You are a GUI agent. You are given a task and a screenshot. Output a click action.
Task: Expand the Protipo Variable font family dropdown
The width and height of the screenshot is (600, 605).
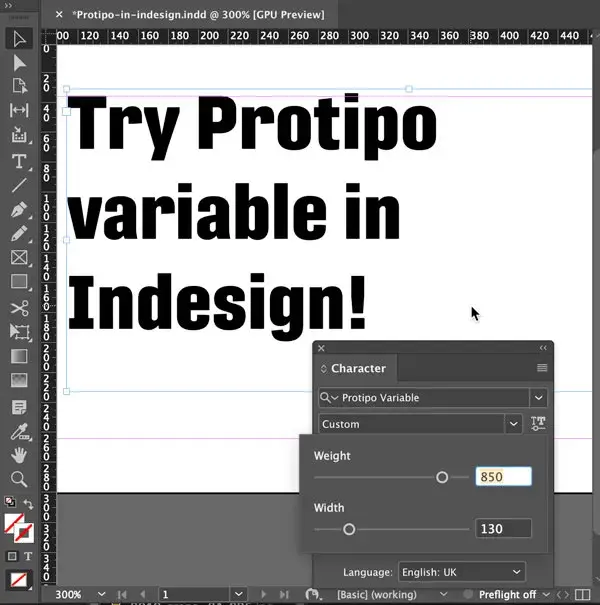[x=539, y=398]
